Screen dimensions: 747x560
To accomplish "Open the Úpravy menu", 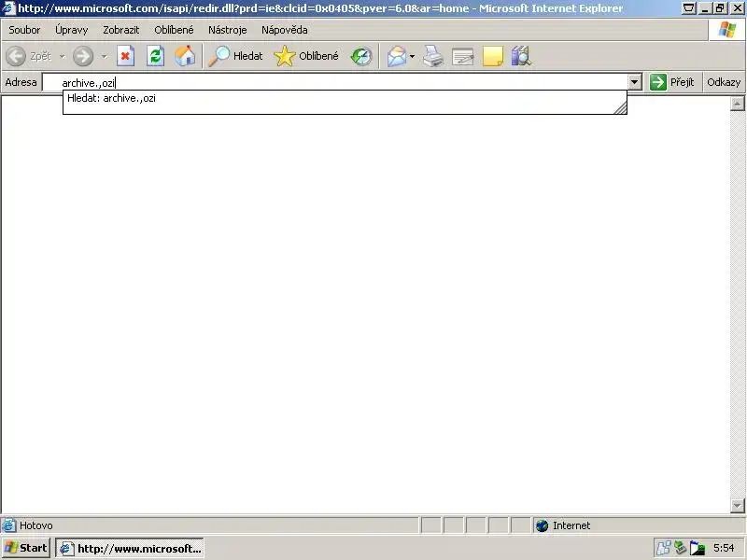I will (x=72, y=30).
